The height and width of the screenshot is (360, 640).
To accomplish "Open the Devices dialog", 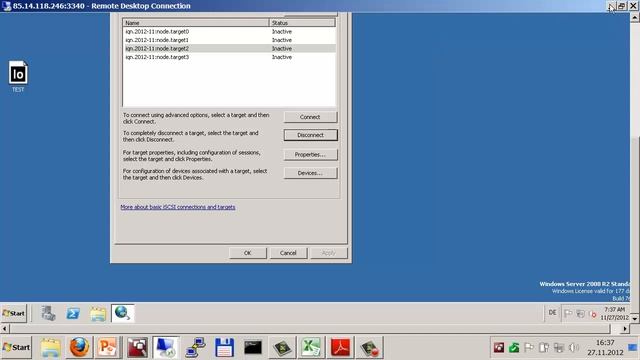I will click(311, 173).
